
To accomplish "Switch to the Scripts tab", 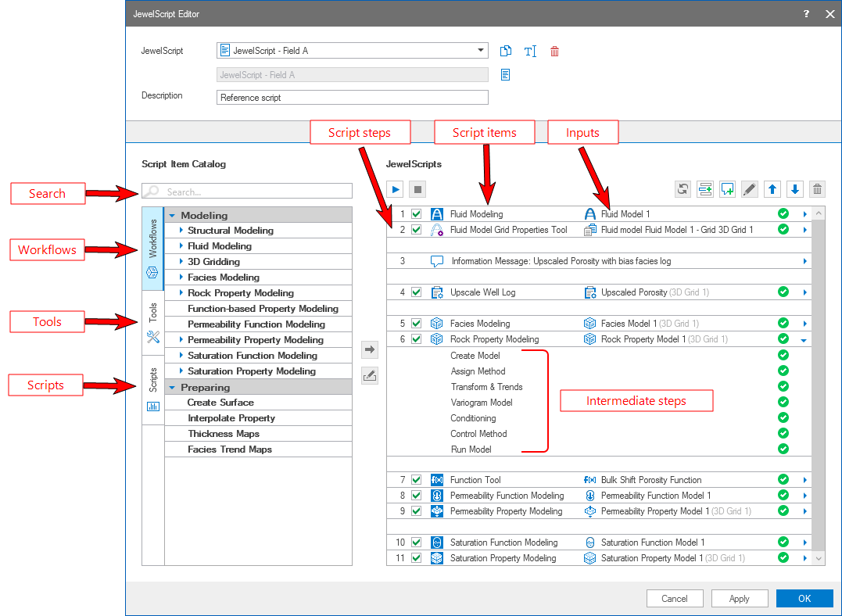I will click(x=153, y=389).
